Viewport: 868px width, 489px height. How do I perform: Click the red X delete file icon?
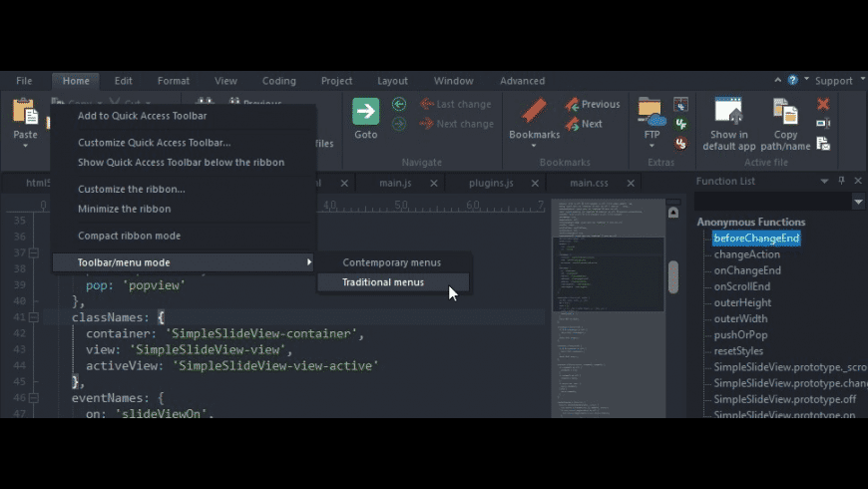pyautogui.click(x=823, y=104)
